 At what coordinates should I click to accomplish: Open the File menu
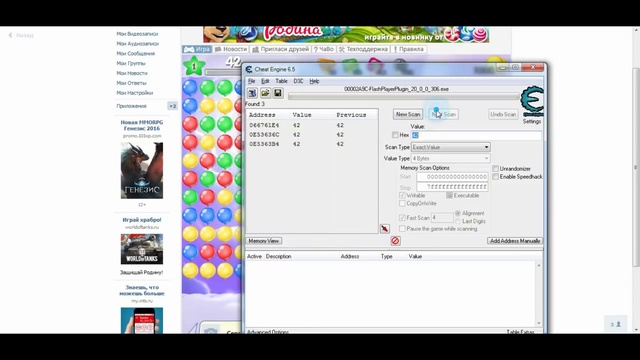[x=251, y=81]
